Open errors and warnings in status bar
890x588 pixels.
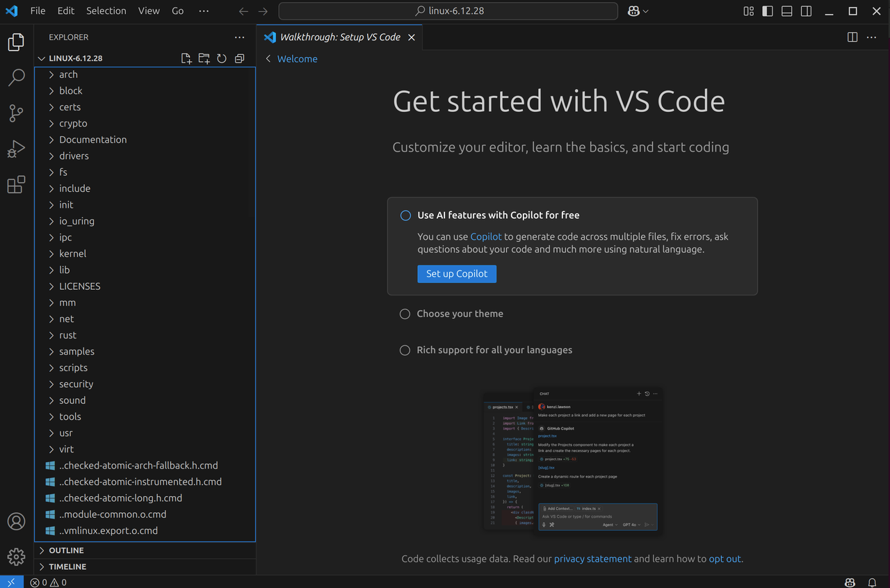[x=49, y=582]
